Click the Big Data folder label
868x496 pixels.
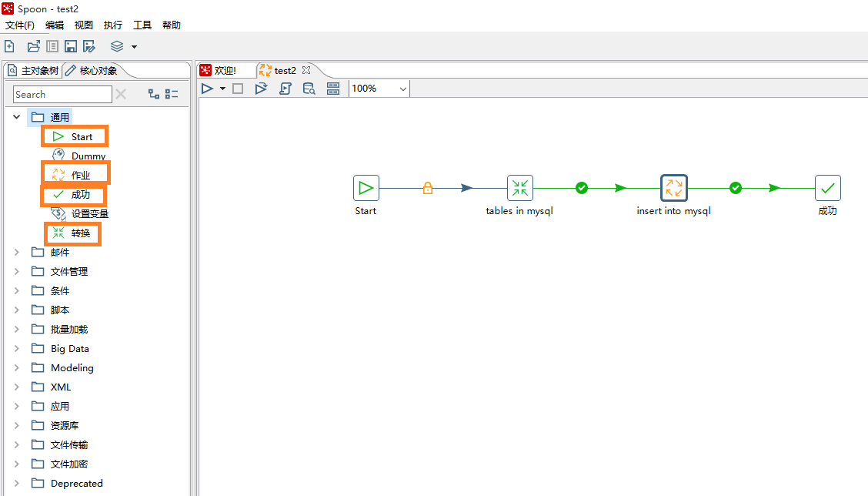click(x=70, y=349)
